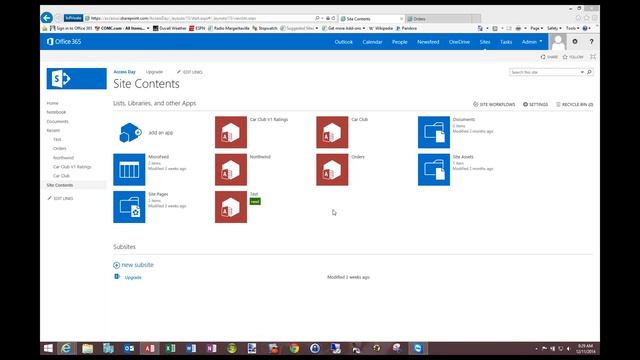Click the SharePoint logo in the sidebar
This screenshot has height=360, width=640.
tap(76, 78)
